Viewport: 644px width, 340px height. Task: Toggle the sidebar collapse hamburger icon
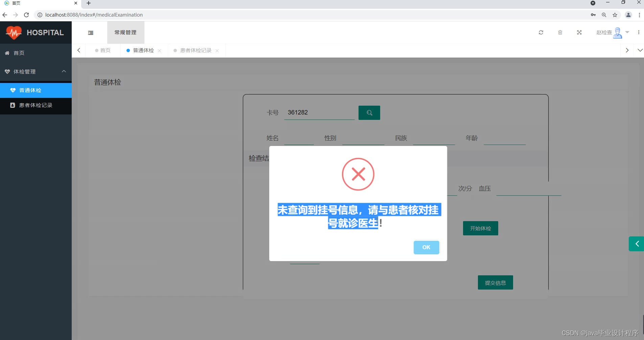91,33
